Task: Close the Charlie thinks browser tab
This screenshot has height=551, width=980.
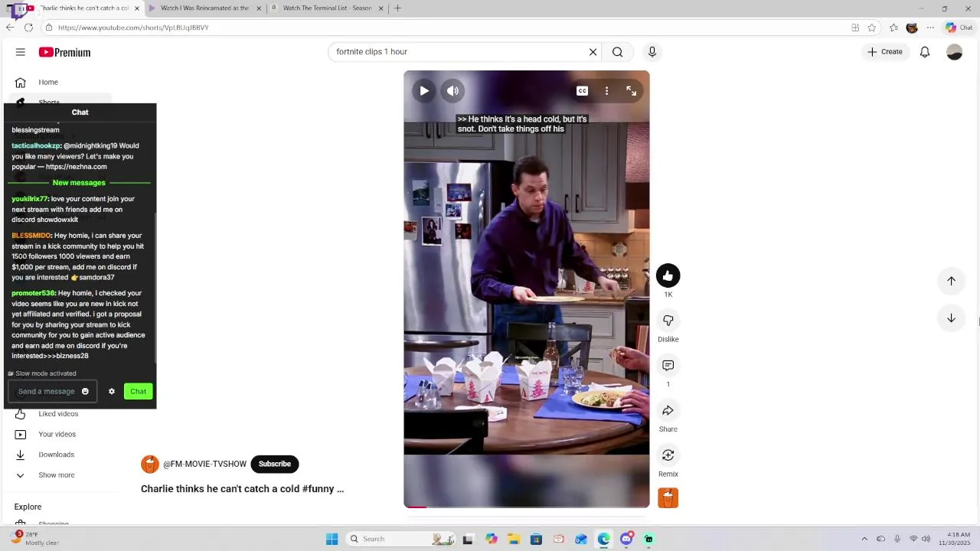Action: pyautogui.click(x=137, y=8)
